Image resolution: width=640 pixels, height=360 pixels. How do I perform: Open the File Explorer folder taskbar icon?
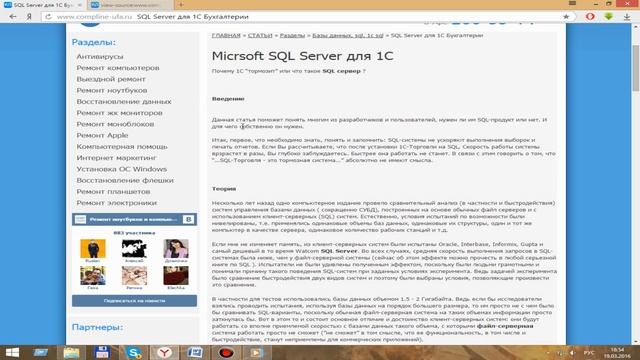[71, 353]
